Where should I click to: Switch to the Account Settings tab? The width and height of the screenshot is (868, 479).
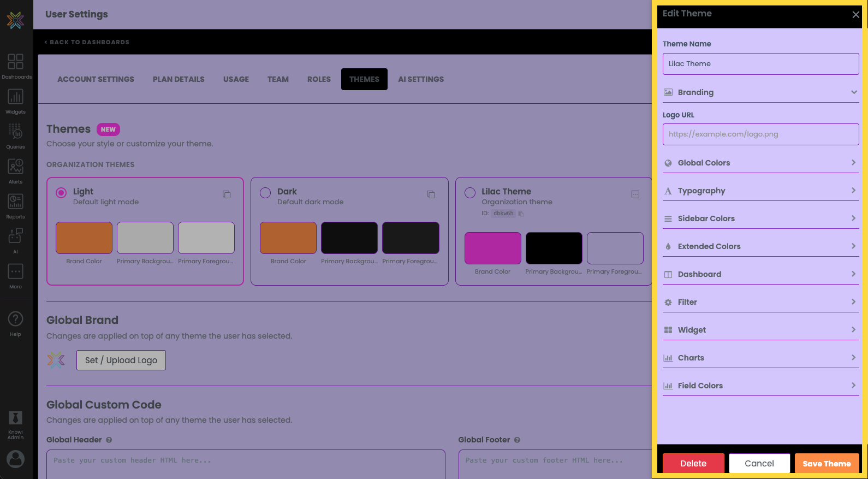[x=96, y=79]
